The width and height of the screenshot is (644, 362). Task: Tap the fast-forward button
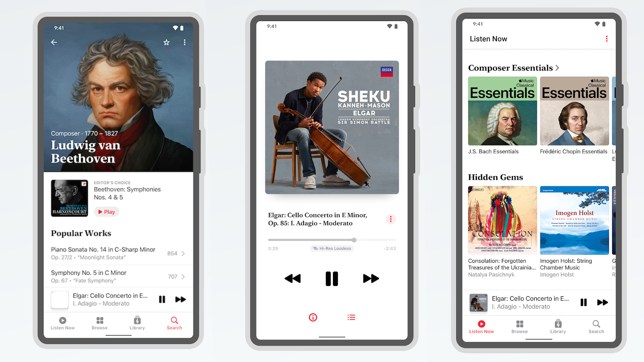point(371,278)
